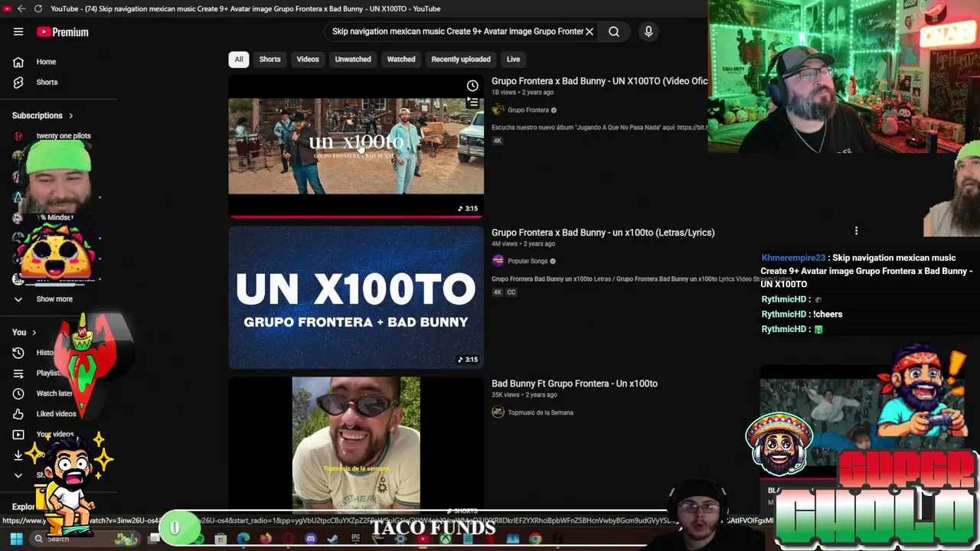Play the un x100to official video thumbnail
The height and width of the screenshot is (551, 980).
[x=356, y=145]
